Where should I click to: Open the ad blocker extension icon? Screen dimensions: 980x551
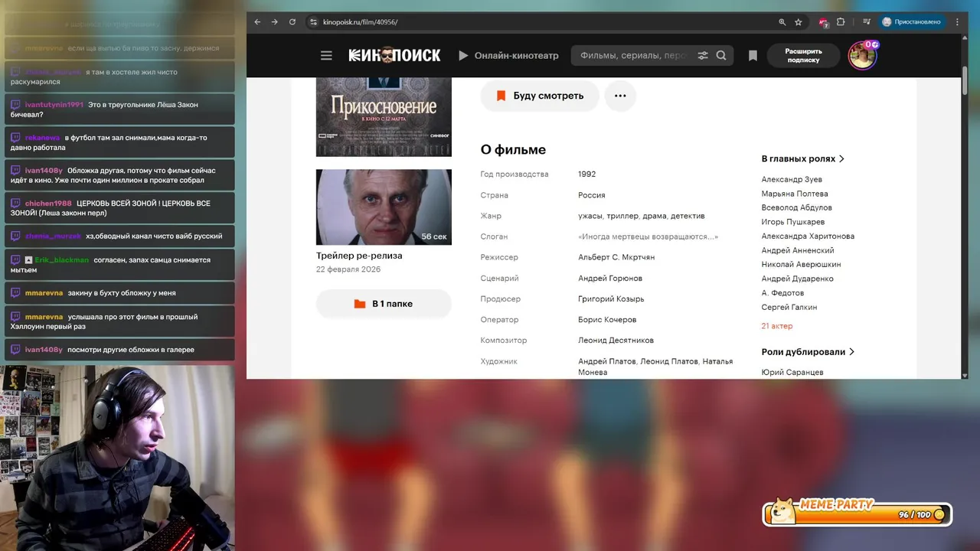click(824, 23)
